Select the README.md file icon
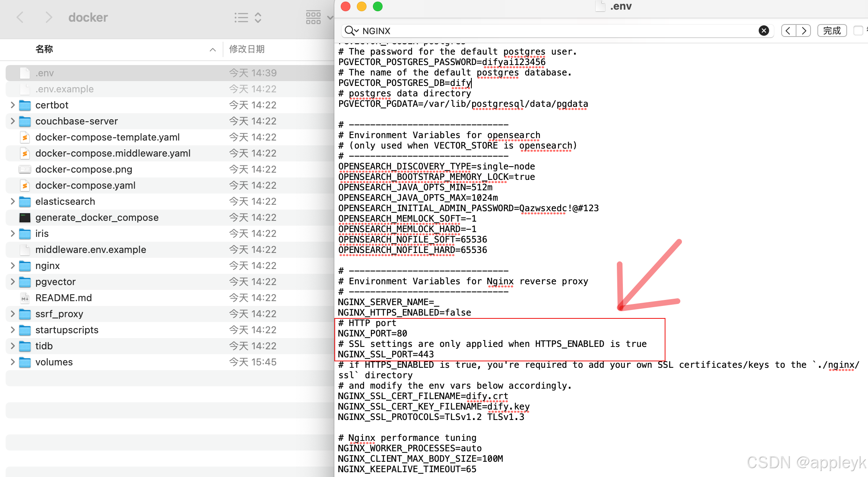 coord(25,298)
